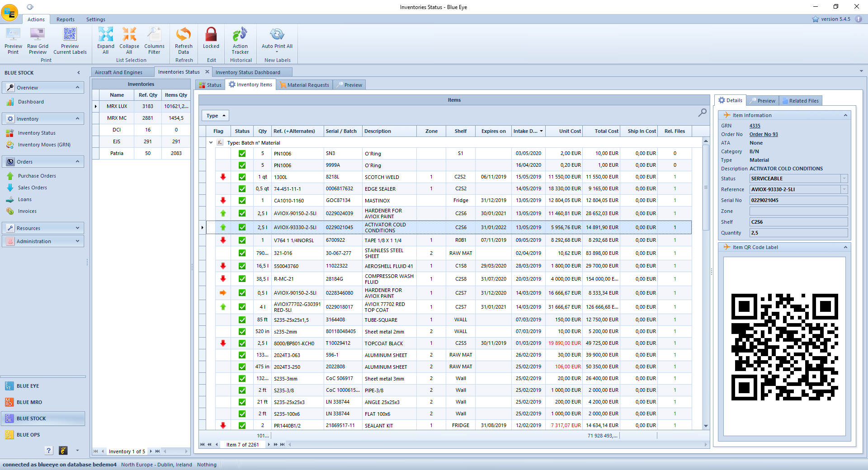Toggle status checkbox for SCOTCH WELD row
This screenshot has height=470, width=868.
242,177
